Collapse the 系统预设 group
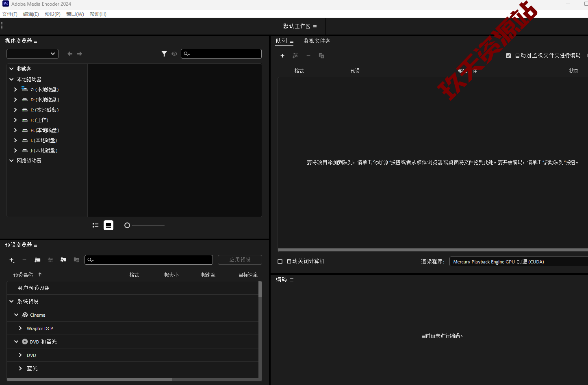The image size is (588, 385). click(11, 301)
